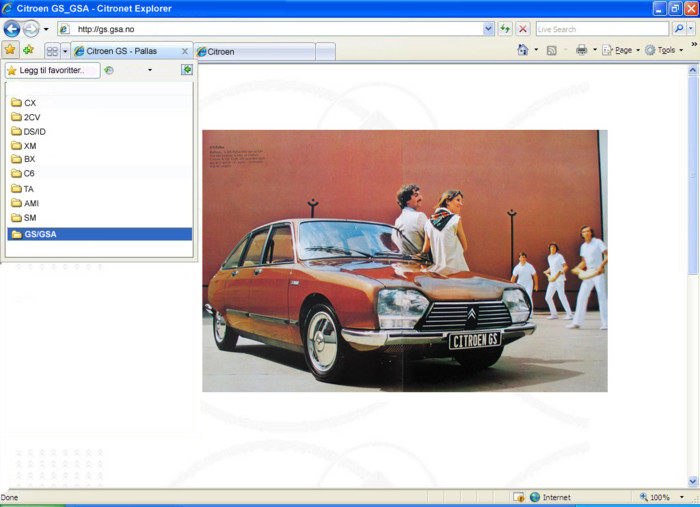This screenshot has width=700, height=507.
Task: Click the Print toolbar icon
Action: coord(581,50)
